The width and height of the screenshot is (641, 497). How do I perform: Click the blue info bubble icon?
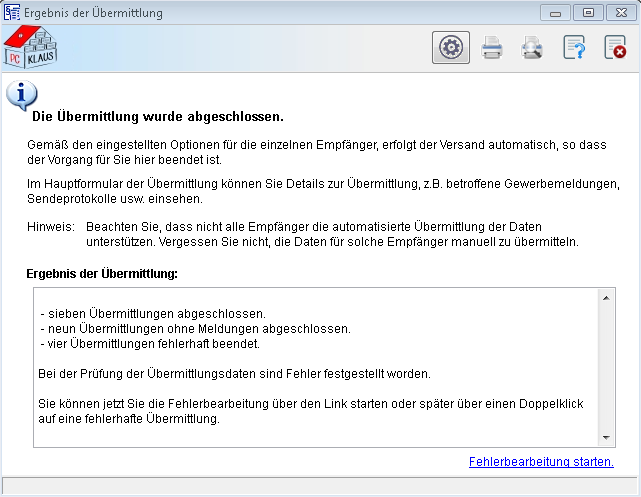(19, 96)
